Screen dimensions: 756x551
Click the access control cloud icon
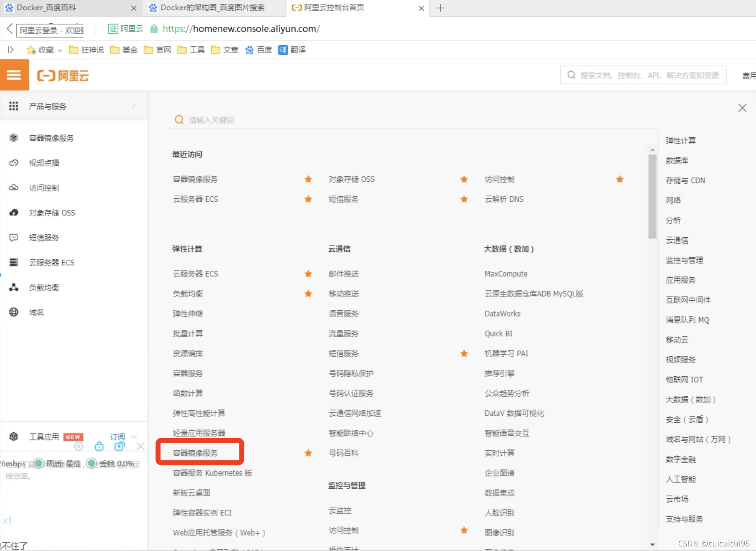(x=14, y=188)
